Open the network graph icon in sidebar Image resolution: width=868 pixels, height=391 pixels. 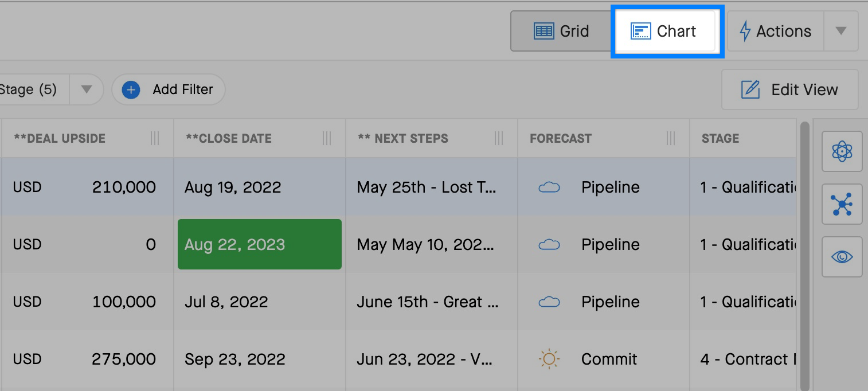[x=842, y=204]
